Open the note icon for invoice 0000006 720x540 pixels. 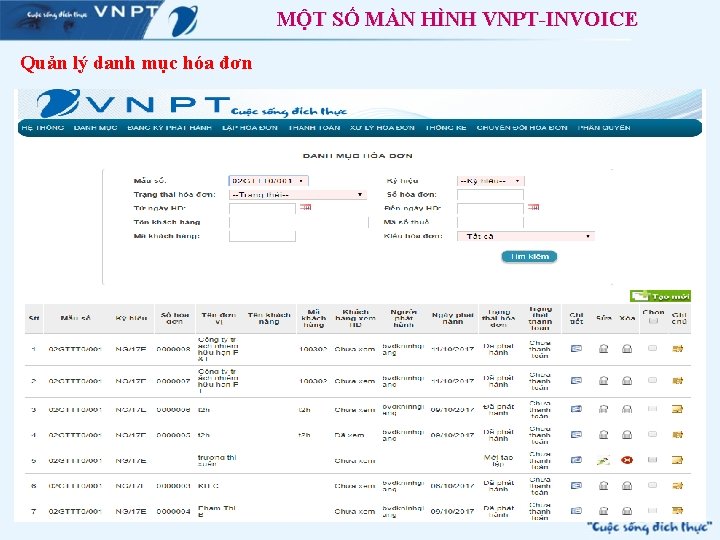pos(678,409)
